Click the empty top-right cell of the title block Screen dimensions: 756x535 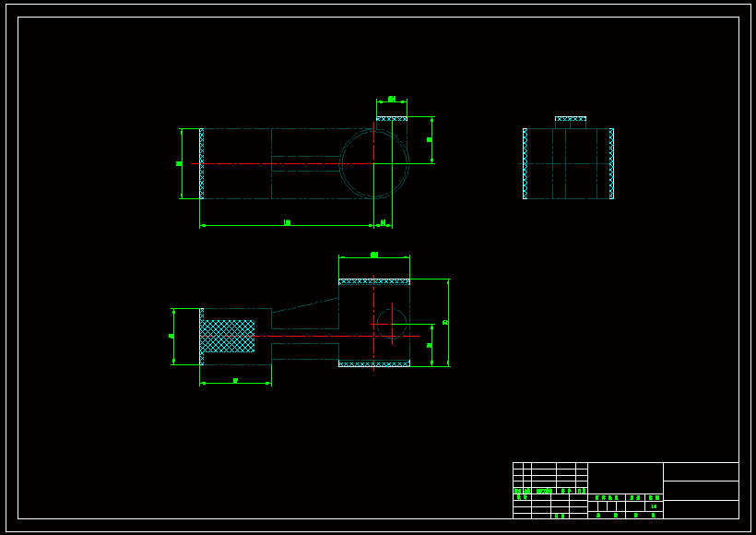pos(701,471)
